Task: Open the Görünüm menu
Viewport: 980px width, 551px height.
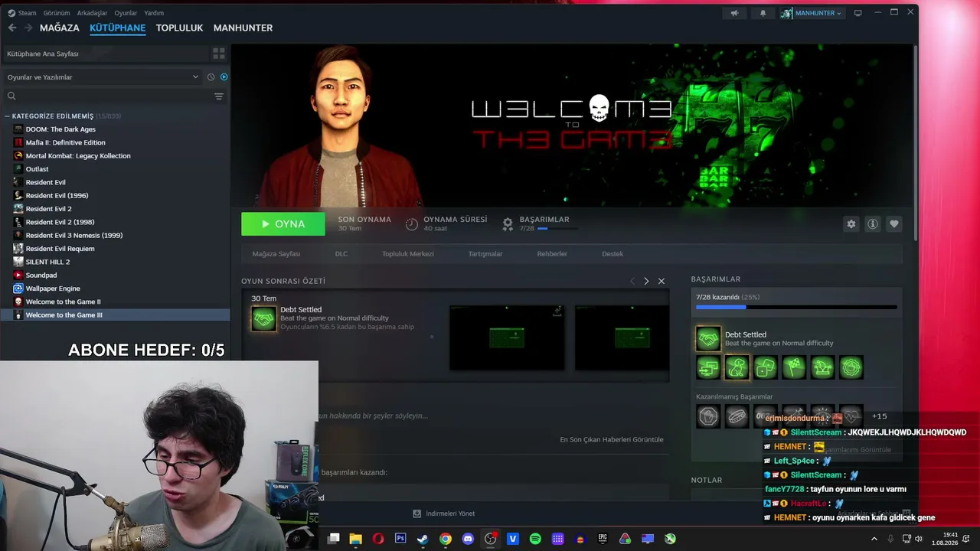Action: pos(57,13)
